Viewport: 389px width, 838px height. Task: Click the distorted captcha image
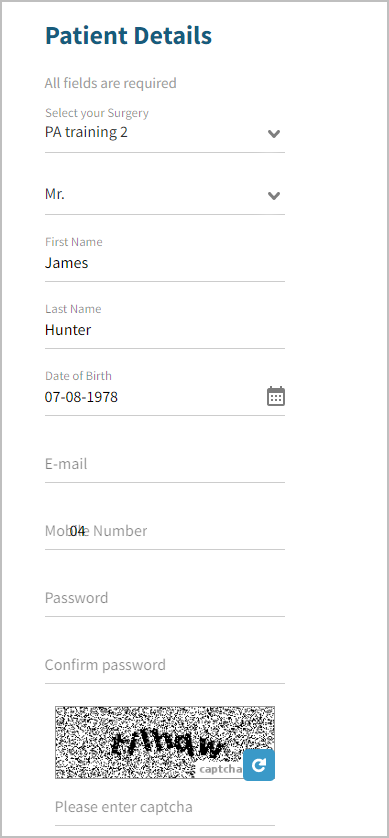click(165, 742)
